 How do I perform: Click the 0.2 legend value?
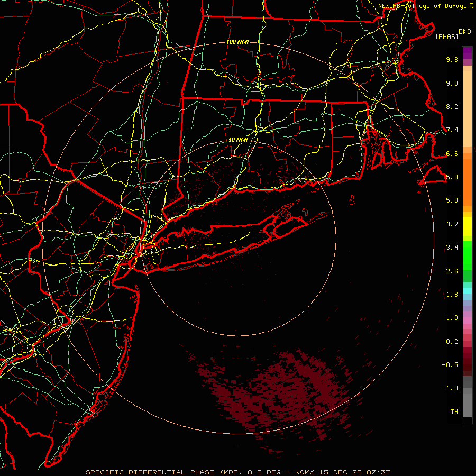pyautogui.click(x=452, y=342)
